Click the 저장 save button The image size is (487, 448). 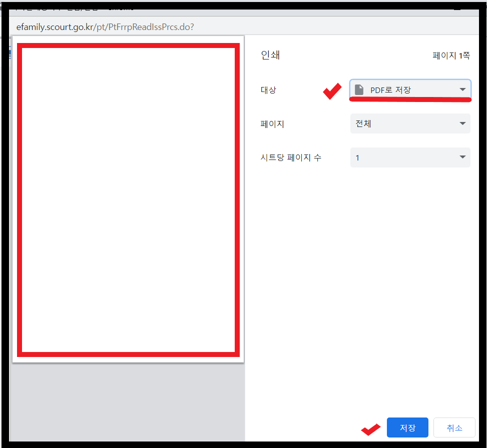pyautogui.click(x=407, y=427)
